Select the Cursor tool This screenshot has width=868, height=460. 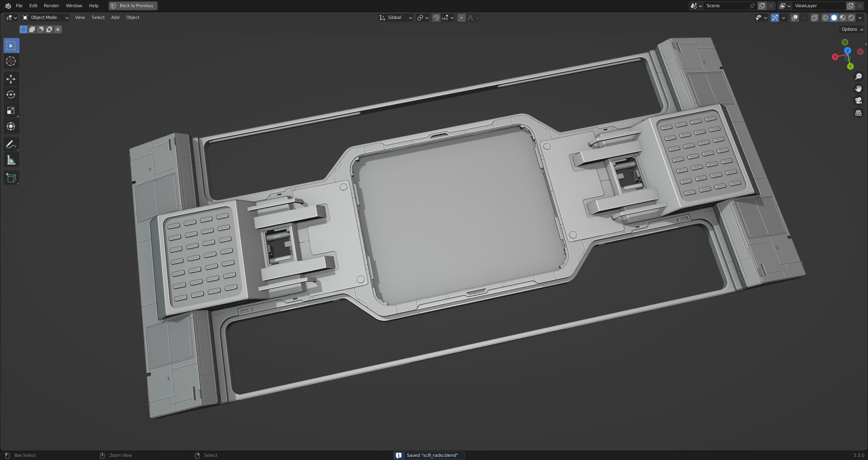[11, 61]
